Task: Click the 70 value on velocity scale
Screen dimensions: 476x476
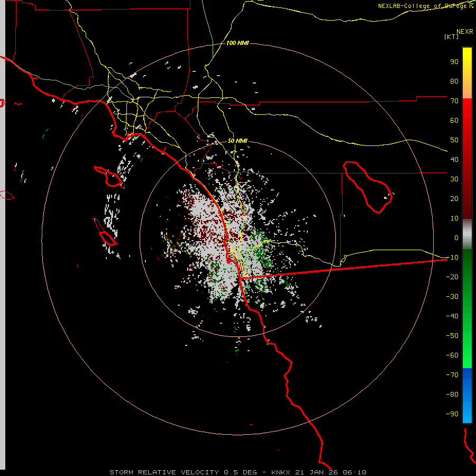Action: [x=454, y=101]
